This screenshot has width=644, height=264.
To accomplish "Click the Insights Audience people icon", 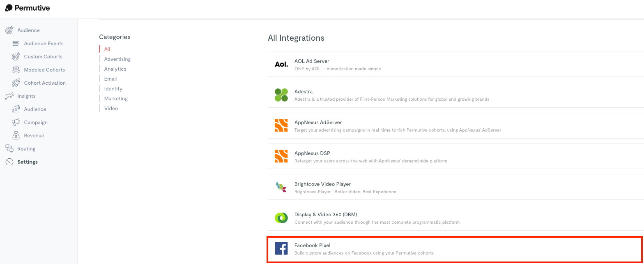I will tap(16, 109).
